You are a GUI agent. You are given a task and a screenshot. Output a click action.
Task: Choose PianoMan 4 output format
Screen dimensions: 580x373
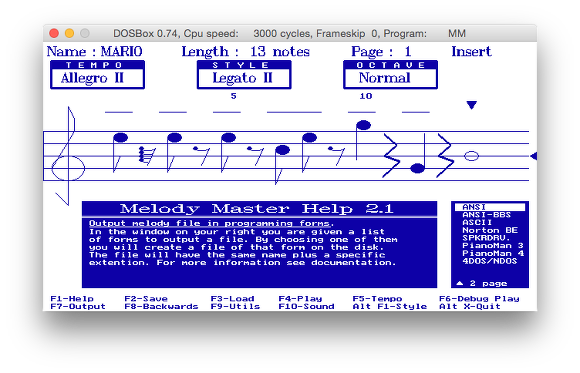493,253
